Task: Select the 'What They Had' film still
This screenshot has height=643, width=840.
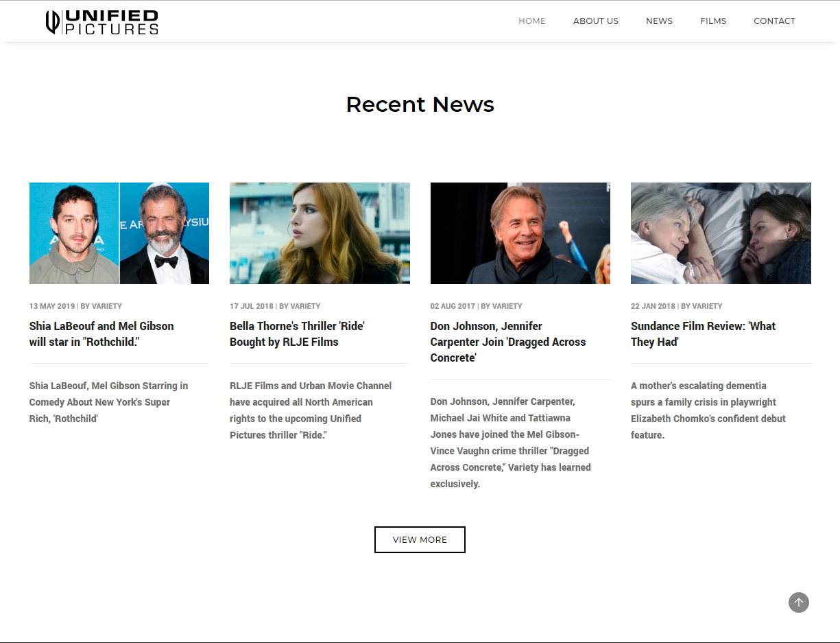Action: coord(721,233)
